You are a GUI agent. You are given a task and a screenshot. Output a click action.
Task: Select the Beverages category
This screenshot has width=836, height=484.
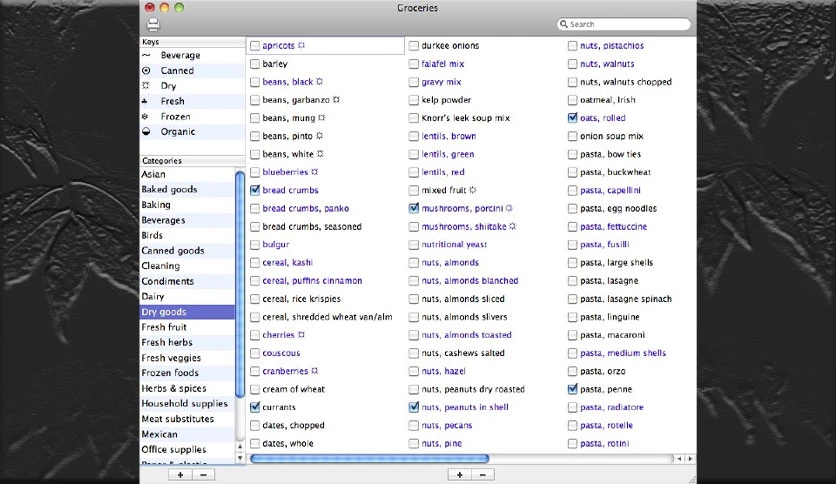coord(187,220)
